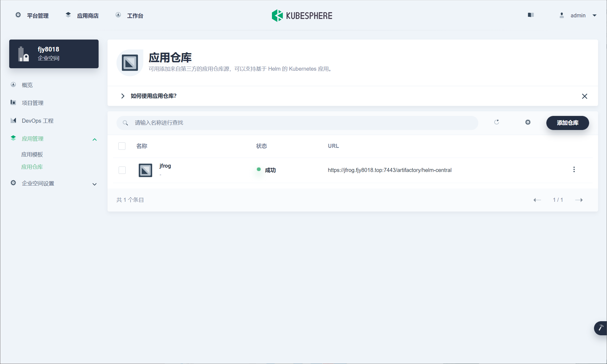The width and height of the screenshot is (607, 364).
Task: Check the jfrog row checkbox
Action: pos(122,170)
